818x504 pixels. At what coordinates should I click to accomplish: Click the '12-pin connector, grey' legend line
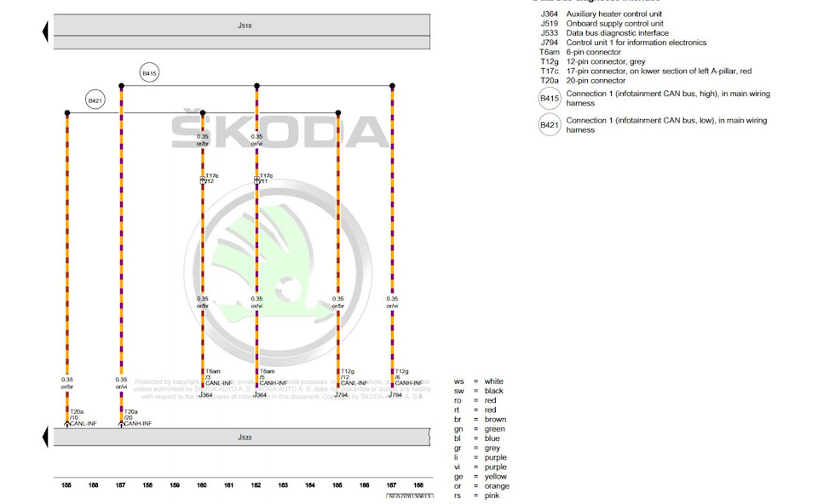606,61
